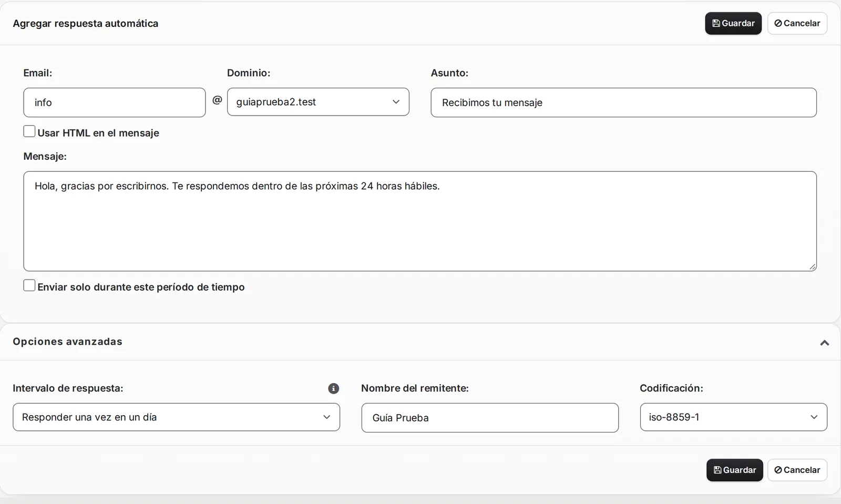Screen dimensions: 841x504
Task: Click the Mensaje label
Action: coord(45,156)
